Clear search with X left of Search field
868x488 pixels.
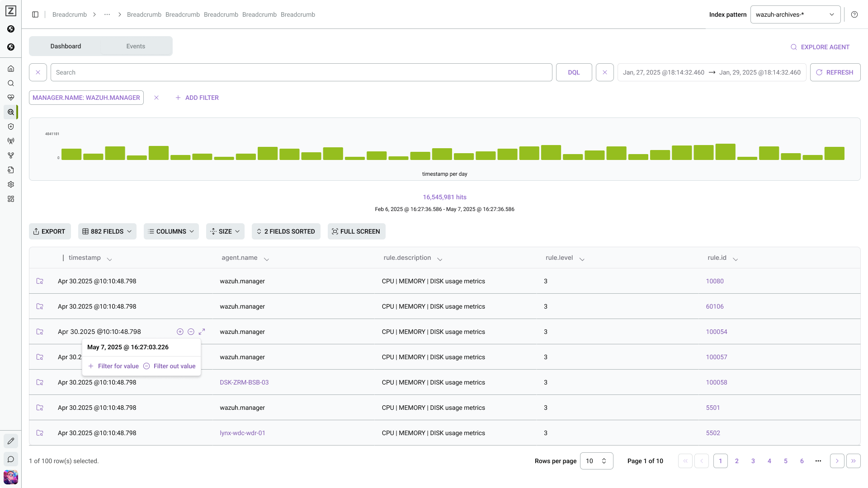[x=38, y=72]
